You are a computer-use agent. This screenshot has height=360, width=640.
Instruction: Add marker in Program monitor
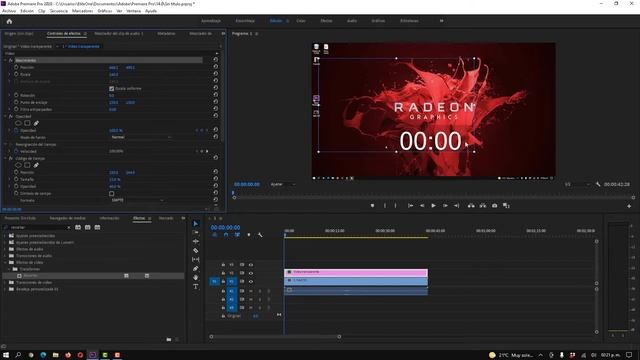click(372, 206)
